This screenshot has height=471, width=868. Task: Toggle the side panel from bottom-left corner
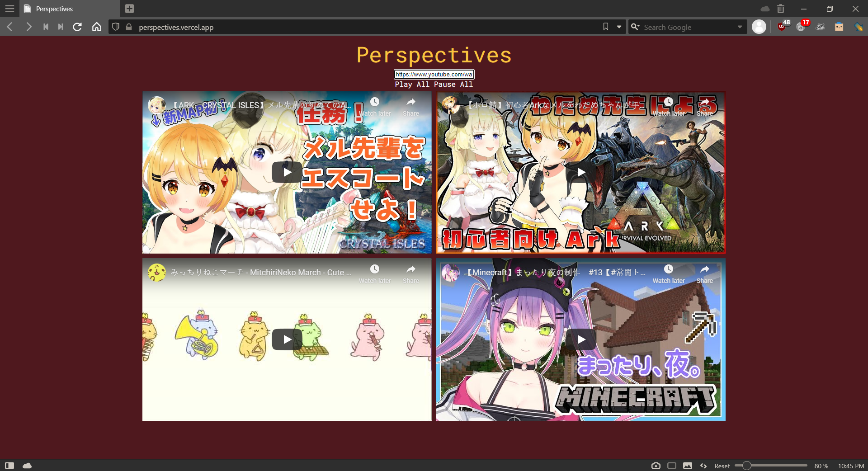click(x=10, y=466)
